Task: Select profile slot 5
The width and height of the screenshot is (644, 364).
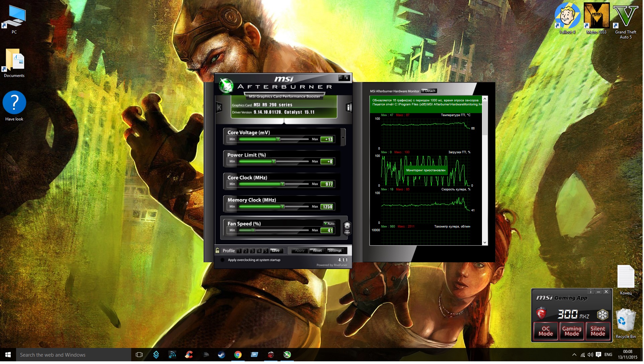Action: tap(266, 251)
